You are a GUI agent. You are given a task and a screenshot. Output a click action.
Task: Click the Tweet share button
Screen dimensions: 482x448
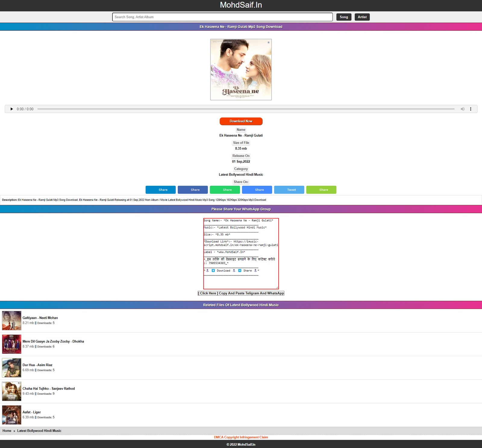[x=289, y=190]
